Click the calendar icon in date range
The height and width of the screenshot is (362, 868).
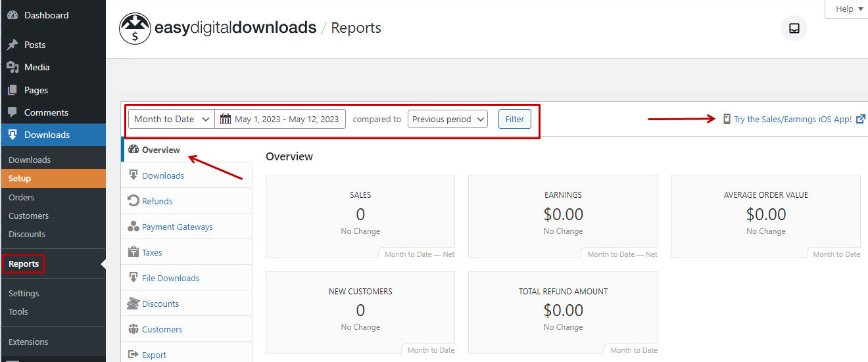(226, 119)
